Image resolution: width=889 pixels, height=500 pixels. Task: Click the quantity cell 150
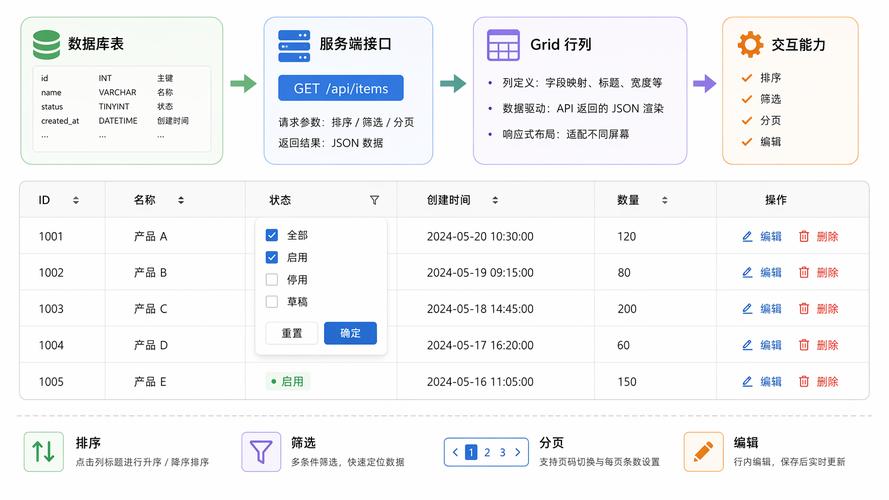[x=627, y=382]
